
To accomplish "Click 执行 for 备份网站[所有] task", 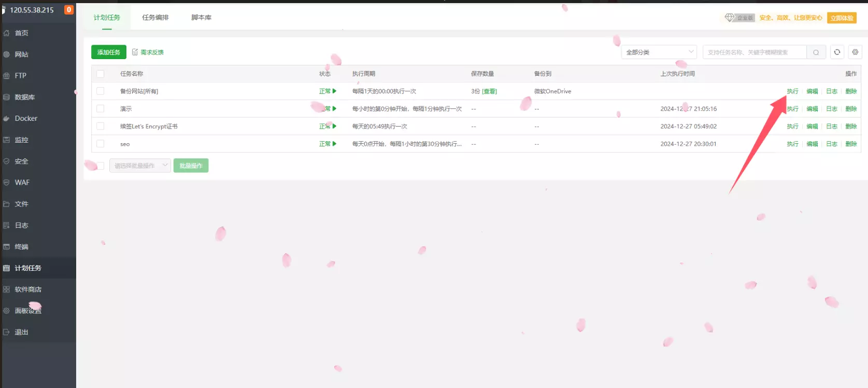I will tap(793, 91).
